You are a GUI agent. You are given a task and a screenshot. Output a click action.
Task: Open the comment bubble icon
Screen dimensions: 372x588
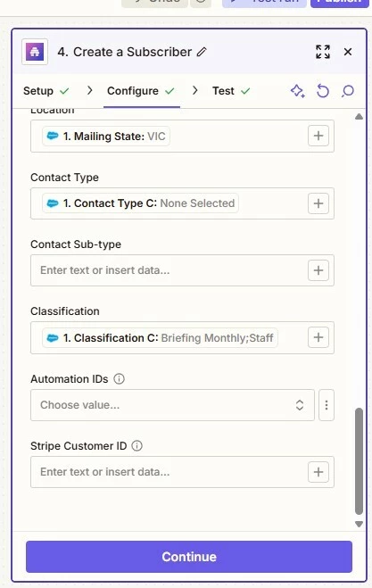tap(348, 91)
